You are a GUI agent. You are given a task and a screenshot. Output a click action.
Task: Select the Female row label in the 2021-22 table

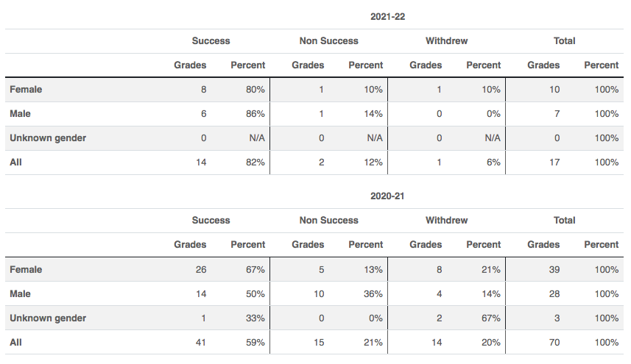tap(26, 90)
